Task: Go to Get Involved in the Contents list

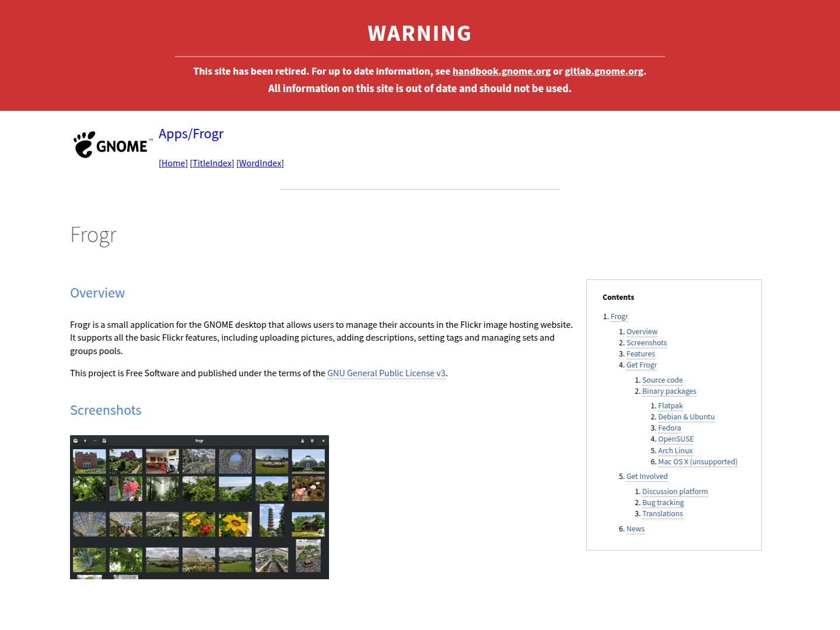Action: [647, 477]
